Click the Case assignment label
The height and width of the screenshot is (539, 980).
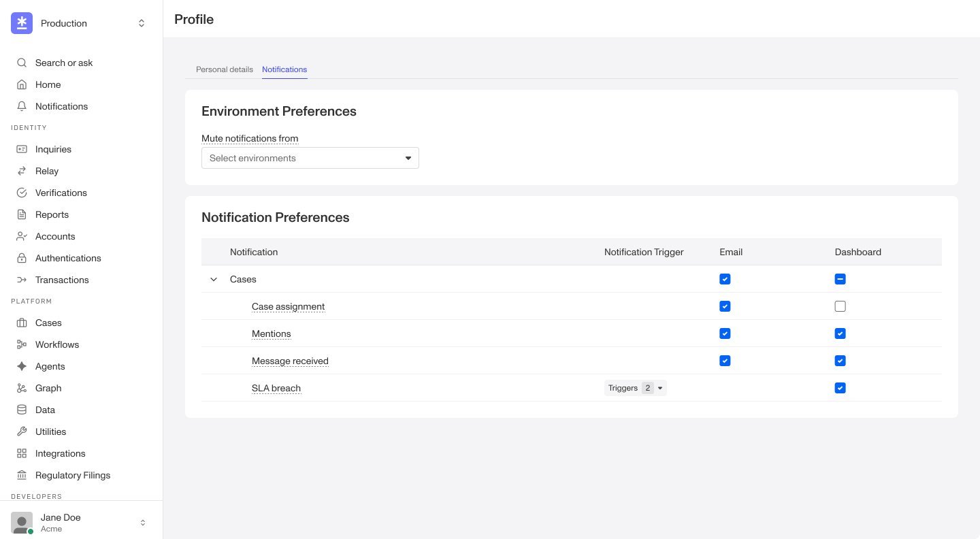(x=288, y=306)
